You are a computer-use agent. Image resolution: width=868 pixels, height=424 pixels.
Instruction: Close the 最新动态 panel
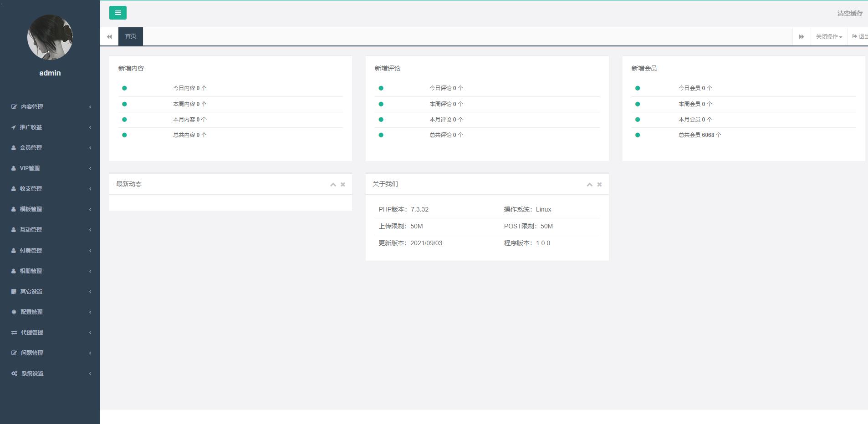click(343, 185)
